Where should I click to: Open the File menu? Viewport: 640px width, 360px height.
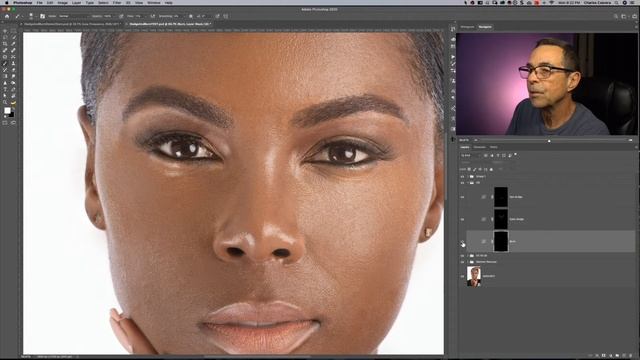point(40,2)
